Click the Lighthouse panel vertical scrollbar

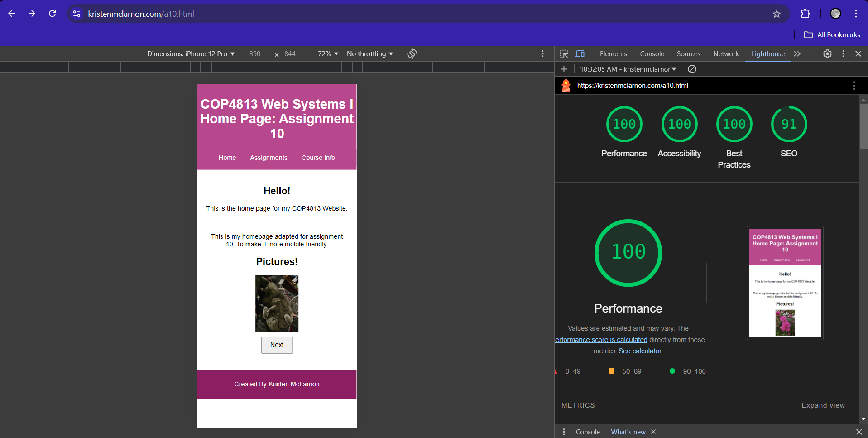[x=863, y=126]
